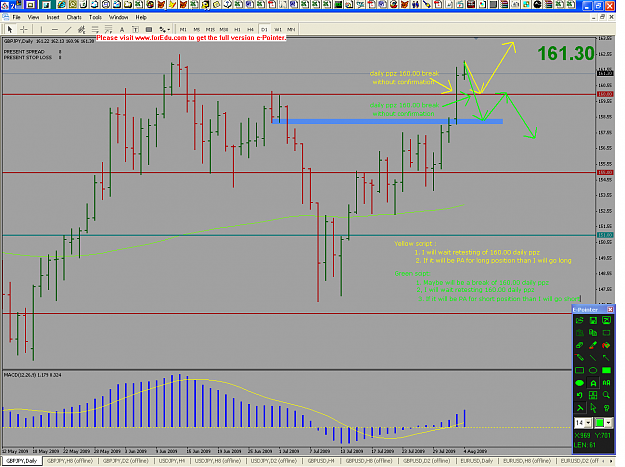Select e-Pointer eraser tool
Image resolution: width=625 pixels, height=467 pixels.
point(580,345)
